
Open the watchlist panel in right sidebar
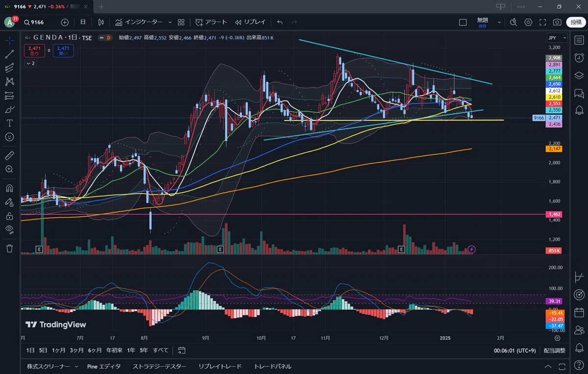(579, 41)
